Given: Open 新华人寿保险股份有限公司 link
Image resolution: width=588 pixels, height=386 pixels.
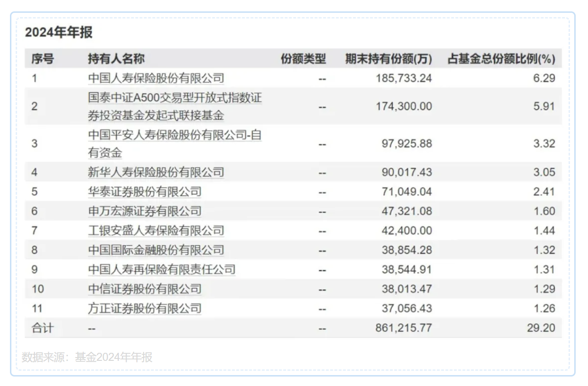Looking at the screenshot, I should coord(156,172).
